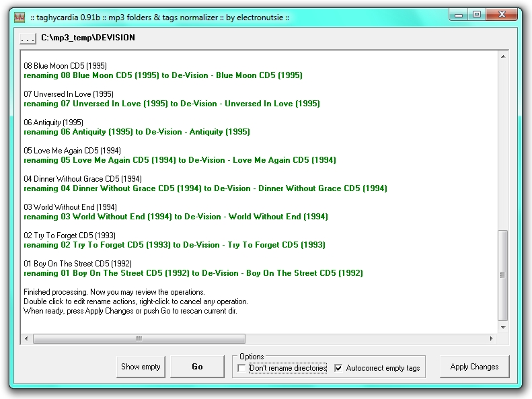532x399 pixels.
Task: Click the renaming 02 Try To Forget action
Action: pos(174,245)
